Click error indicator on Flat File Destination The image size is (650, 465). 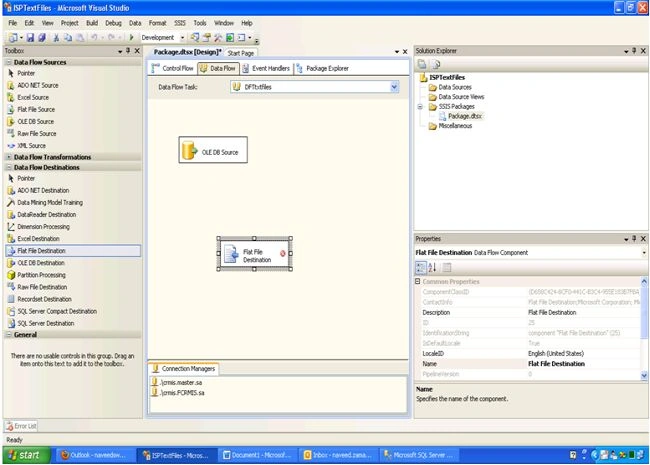coord(283,253)
